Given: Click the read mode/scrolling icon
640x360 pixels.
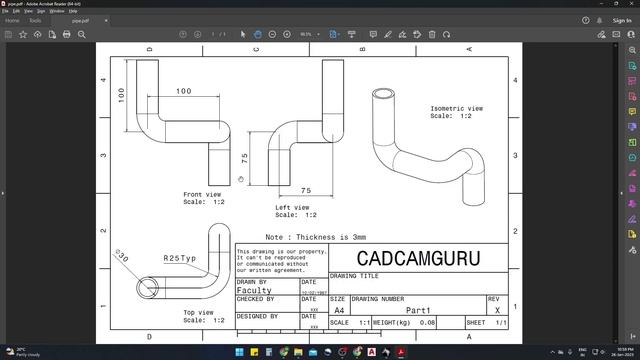Looking at the screenshot, I should pyautogui.click(x=351, y=35).
